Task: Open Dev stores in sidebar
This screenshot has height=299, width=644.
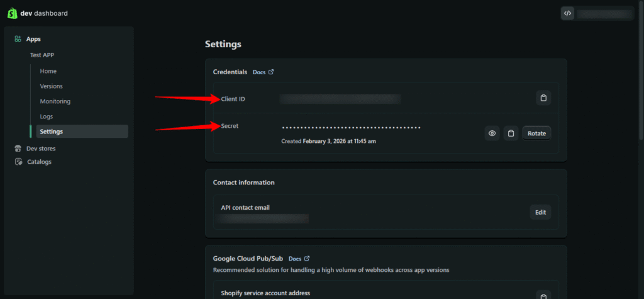Action: 41,149
